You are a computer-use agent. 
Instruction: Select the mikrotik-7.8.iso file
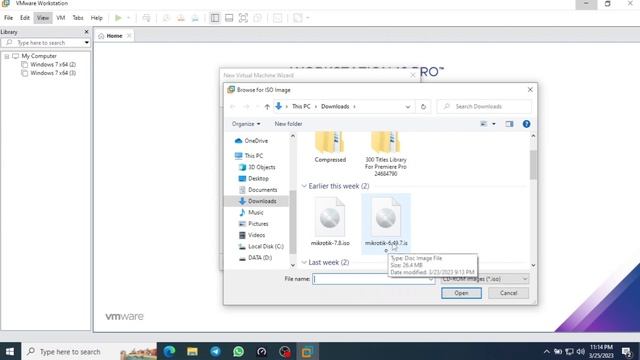330,222
